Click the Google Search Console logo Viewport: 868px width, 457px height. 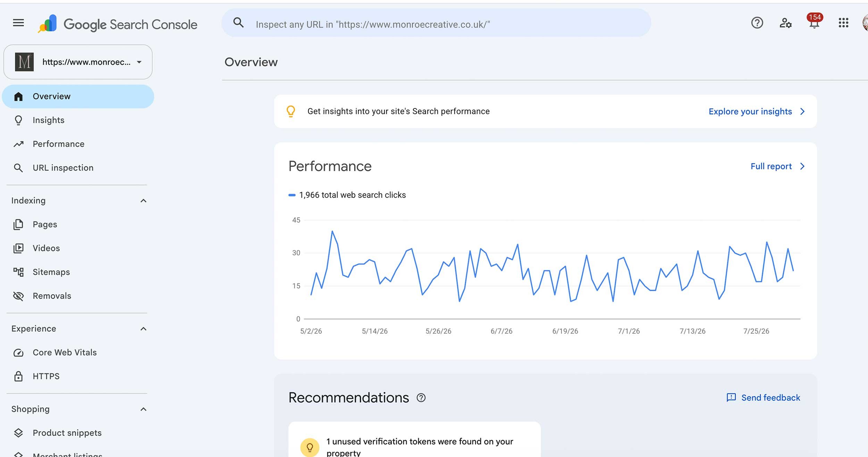[117, 24]
